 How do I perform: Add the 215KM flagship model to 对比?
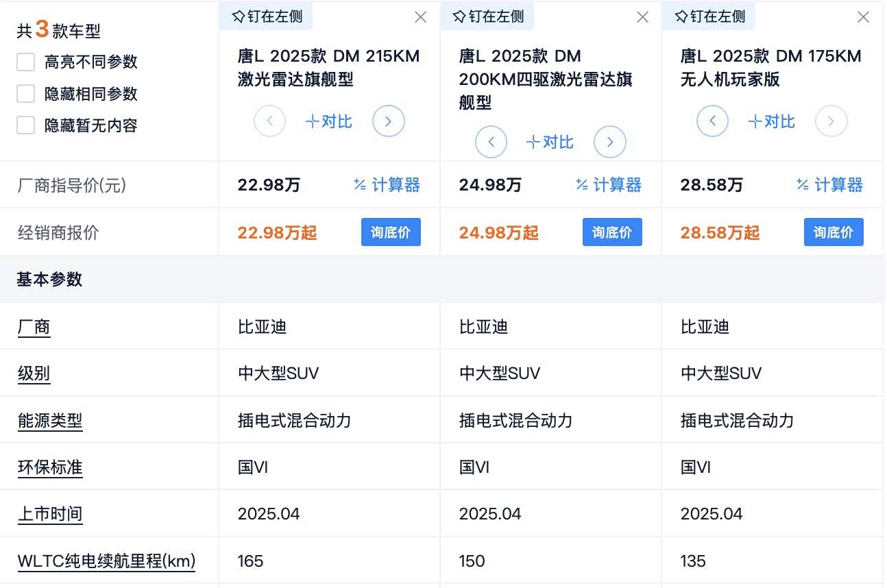(x=329, y=122)
